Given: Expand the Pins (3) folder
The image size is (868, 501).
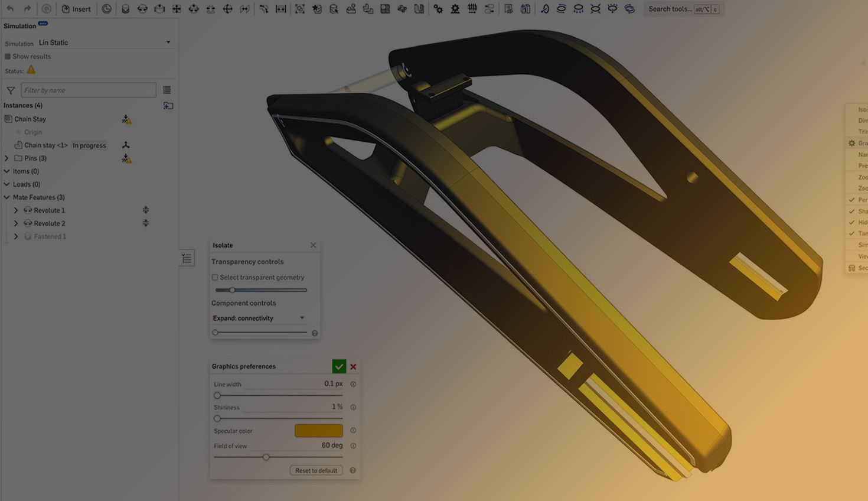Looking at the screenshot, I should coord(6,158).
